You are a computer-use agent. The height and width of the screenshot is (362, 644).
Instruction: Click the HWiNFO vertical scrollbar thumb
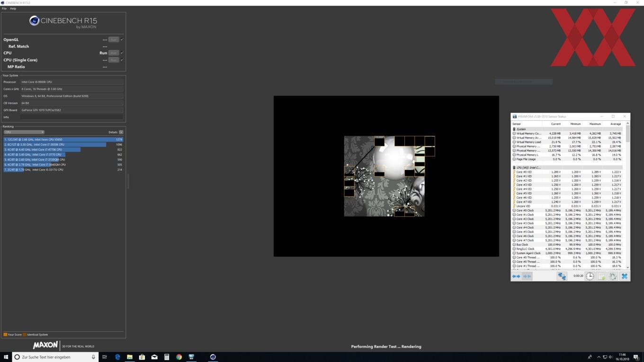627,133
